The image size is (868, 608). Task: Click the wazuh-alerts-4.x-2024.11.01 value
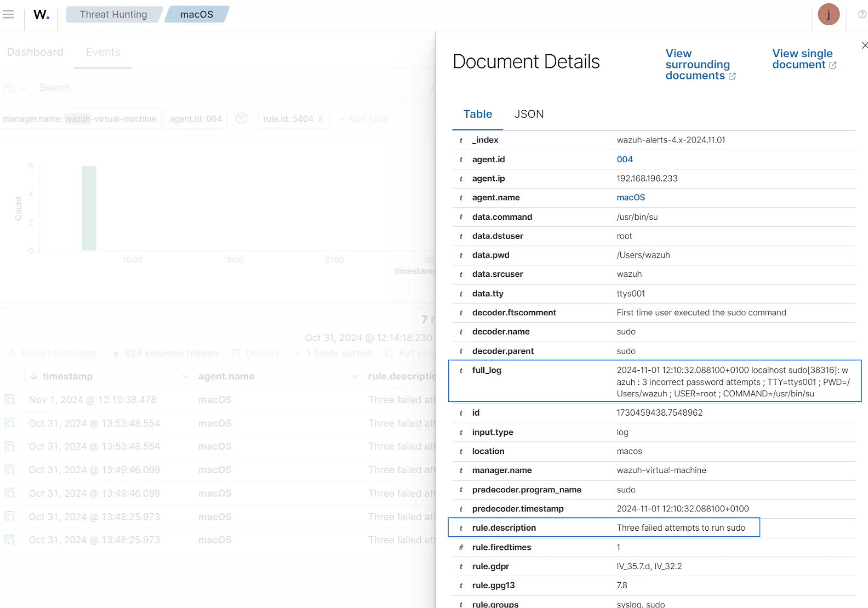pos(671,140)
